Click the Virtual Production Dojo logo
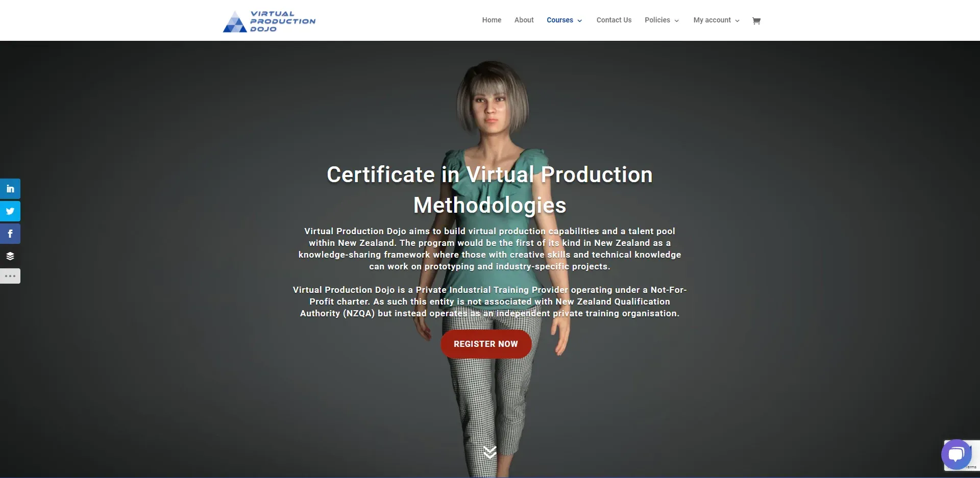 pyautogui.click(x=269, y=20)
